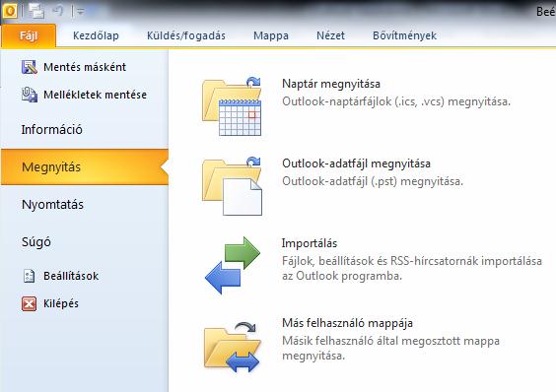The image size is (556, 392).
Task: Click the Outlook-adatfájl megnyitása heading
Action: [356, 163]
